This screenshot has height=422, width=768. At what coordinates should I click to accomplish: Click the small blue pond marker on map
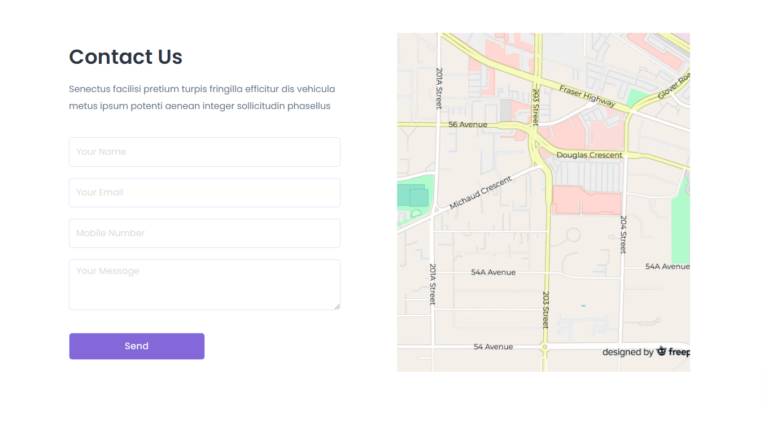(x=582, y=305)
